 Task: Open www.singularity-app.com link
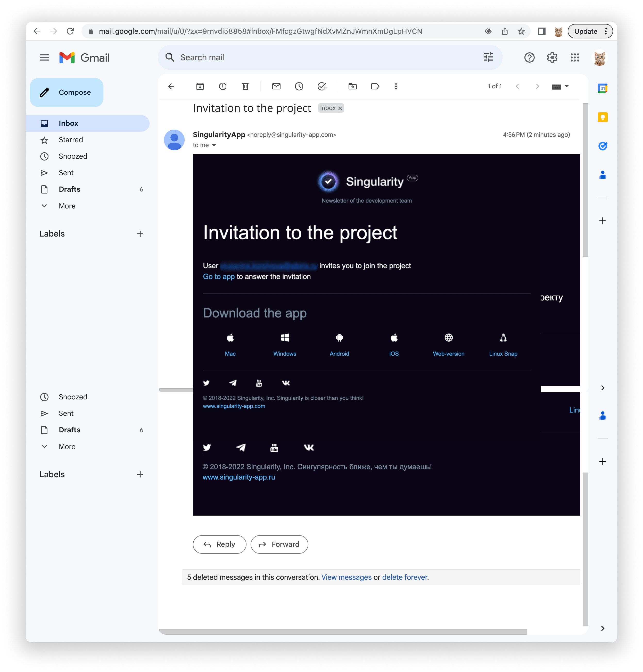pos(234,406)
